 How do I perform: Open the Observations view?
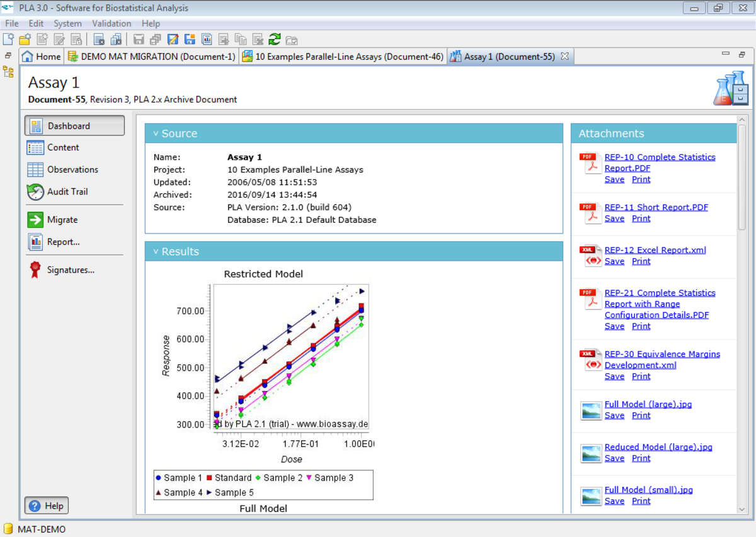(74, 169)
